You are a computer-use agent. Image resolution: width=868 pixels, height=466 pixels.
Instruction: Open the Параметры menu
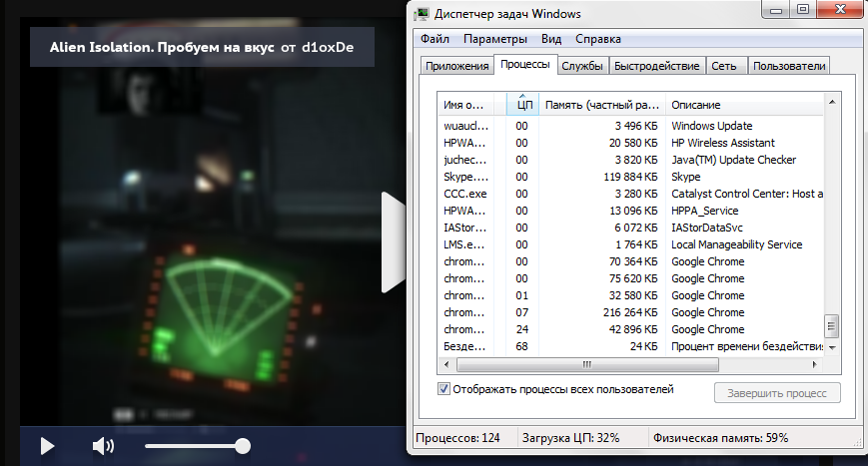click(x=494, y=39)
